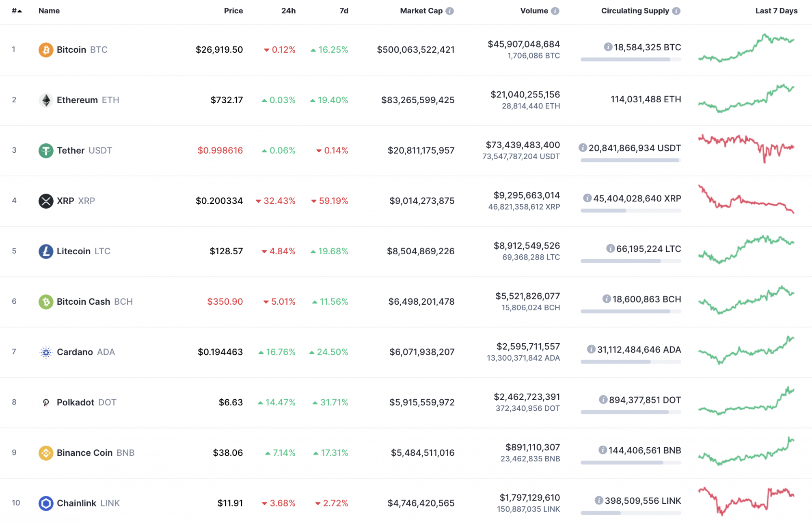Open the Tether USDT coin page link
The height and width of the screenshot is (522, 812).
[x=84, y=151]
